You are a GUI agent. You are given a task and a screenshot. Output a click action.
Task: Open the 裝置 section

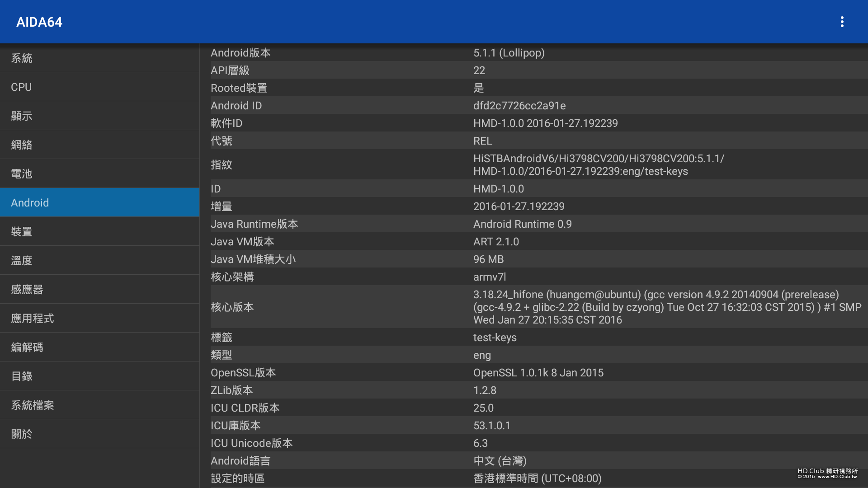99,232
